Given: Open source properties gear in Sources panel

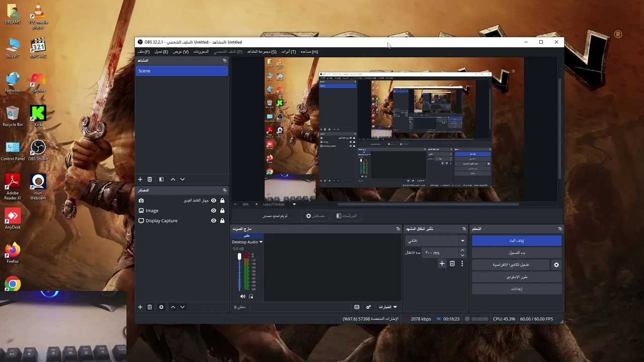Looking at the screenshot, I should (x=161, y=307).
